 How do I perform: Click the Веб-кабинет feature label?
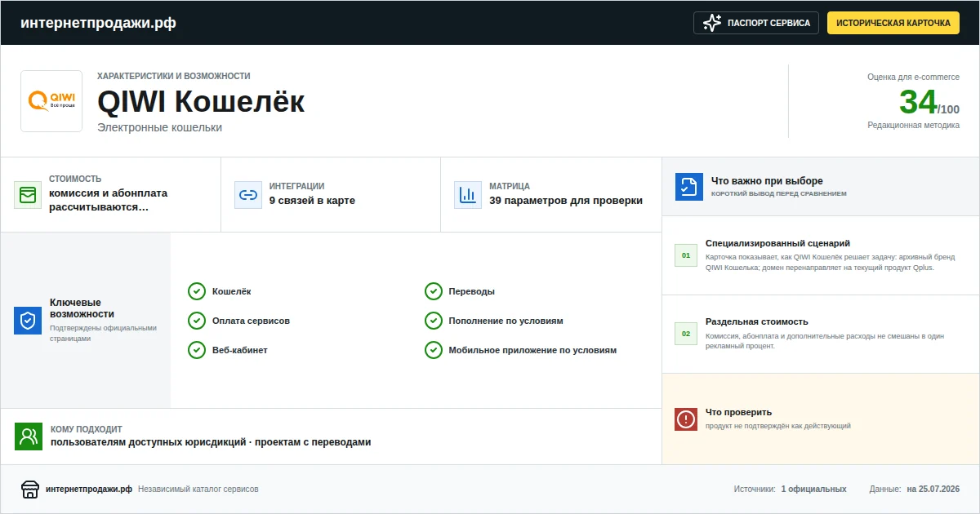click(x=240, y=350)
